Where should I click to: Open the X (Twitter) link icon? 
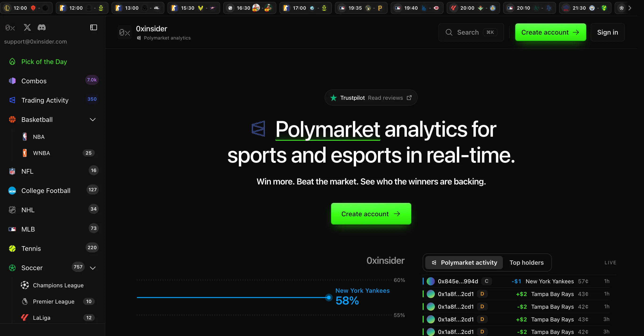[x=27, y=27]
